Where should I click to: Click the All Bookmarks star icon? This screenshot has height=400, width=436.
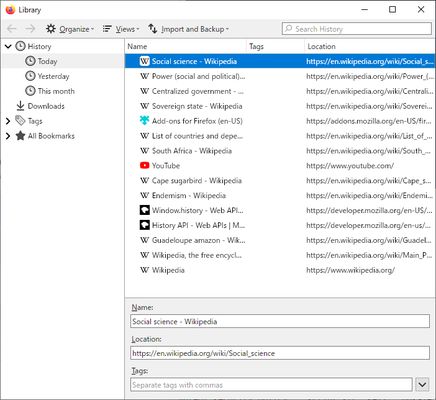point(20,136)
